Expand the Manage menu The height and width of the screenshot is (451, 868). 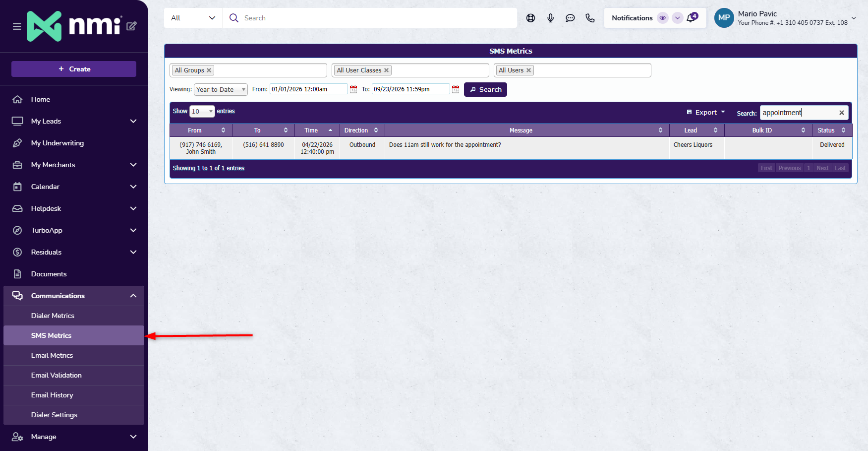tap(74, 437)
